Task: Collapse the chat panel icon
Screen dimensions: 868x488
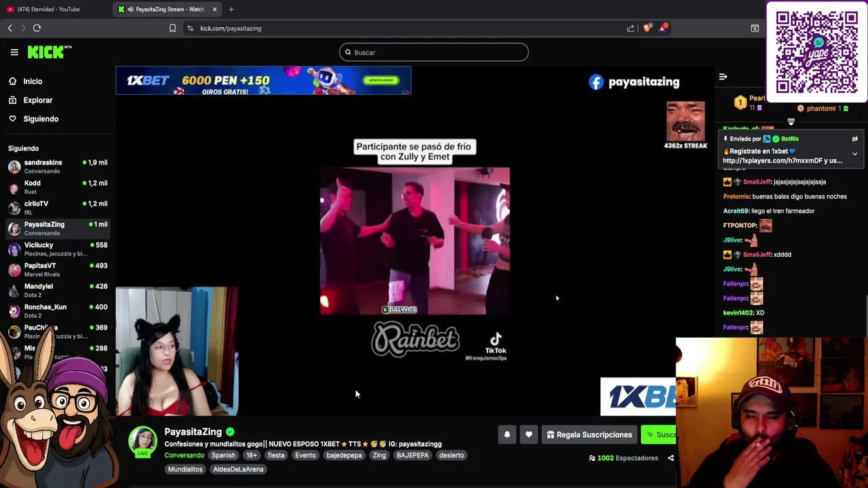Action: tap(723, 77)
